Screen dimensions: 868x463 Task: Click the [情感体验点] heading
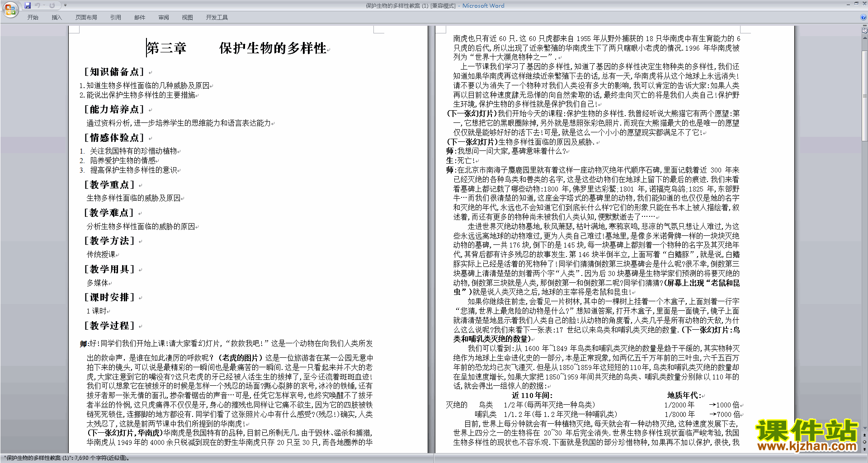(114, 138)
